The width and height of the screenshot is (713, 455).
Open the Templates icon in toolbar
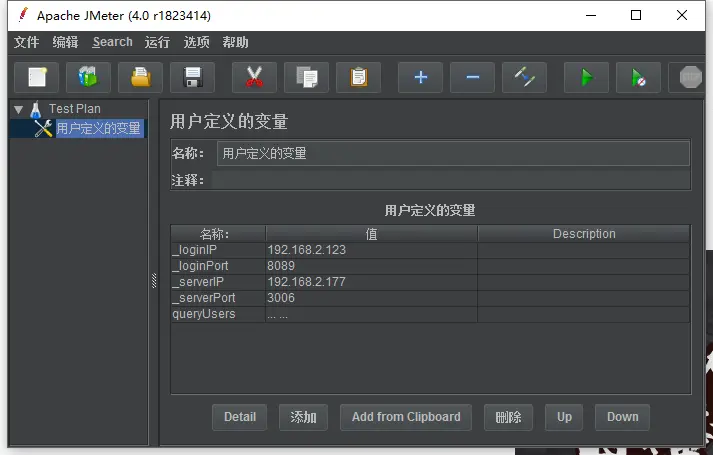(x=88, y=77)
